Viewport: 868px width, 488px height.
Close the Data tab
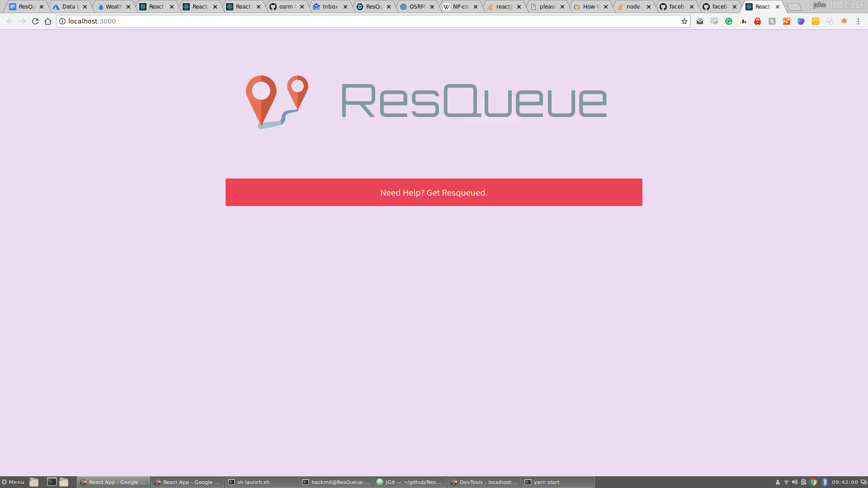tap(85, 7)
